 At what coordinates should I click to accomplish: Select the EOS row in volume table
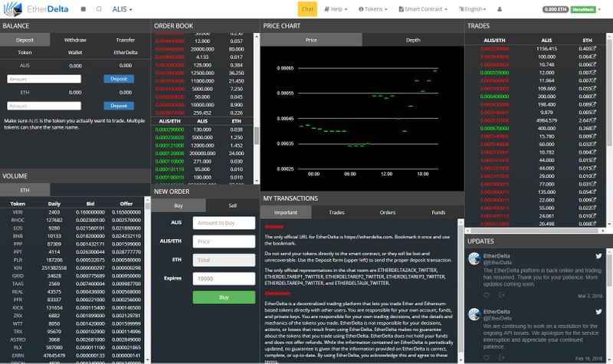coord(72,228)
